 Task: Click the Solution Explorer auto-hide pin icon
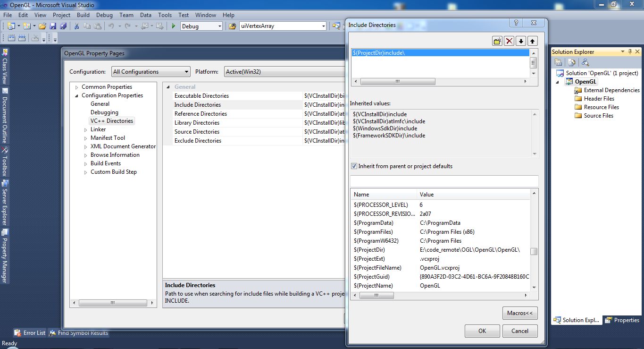pyautogui.click(x=630, y=51)
